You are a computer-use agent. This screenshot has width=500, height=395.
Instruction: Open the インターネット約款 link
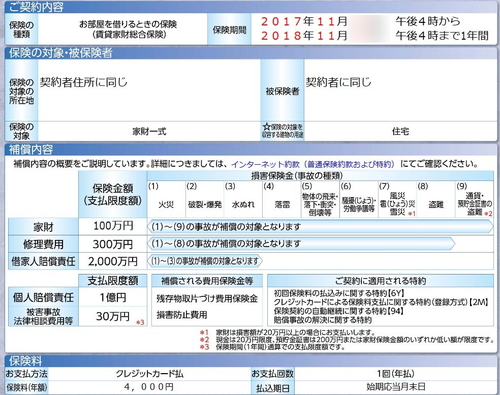[x=313, y=164]
